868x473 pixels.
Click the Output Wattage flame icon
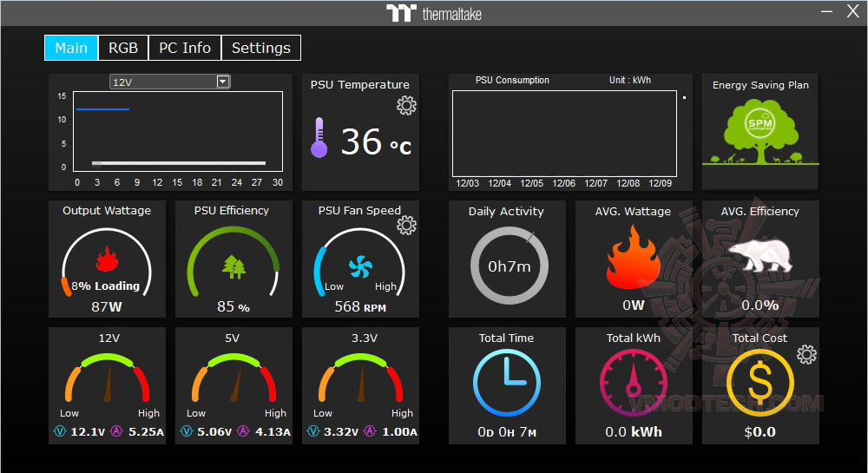coord(107,259)
